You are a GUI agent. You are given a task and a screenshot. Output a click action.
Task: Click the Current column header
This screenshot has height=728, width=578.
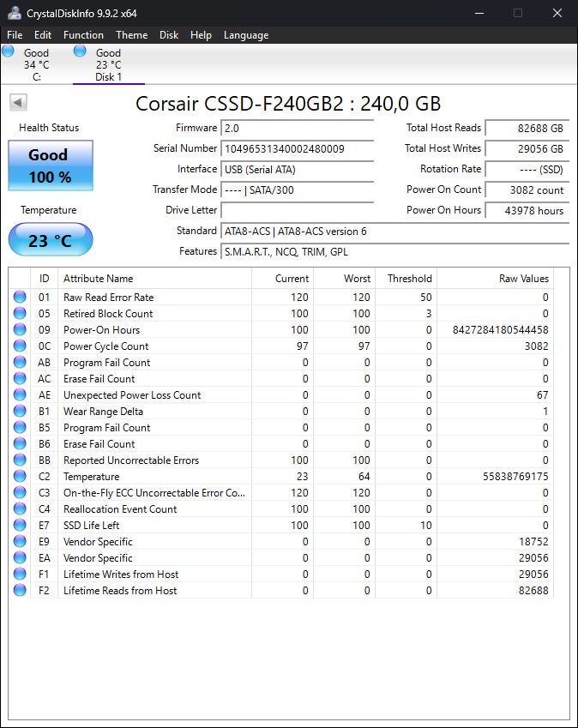282,278
